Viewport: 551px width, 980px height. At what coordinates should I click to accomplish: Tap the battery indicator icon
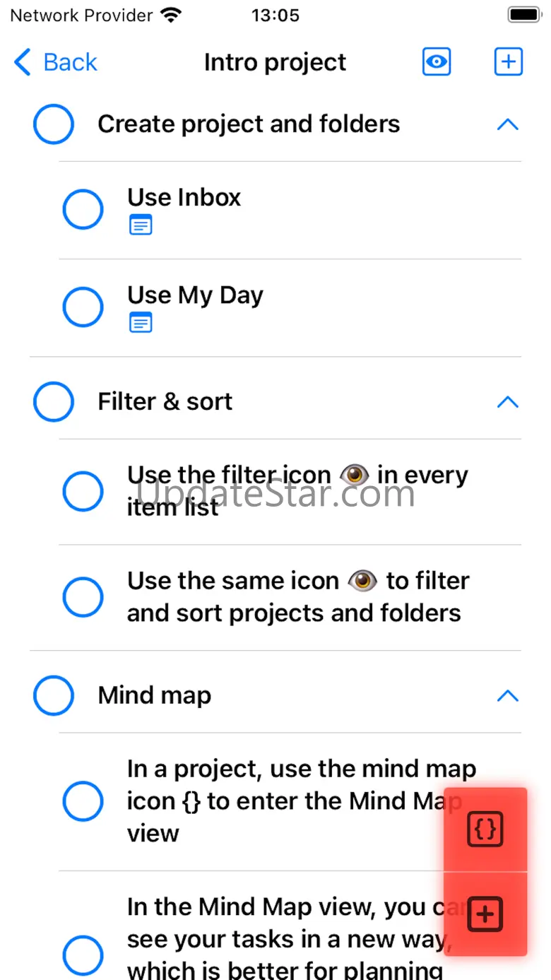click(525, 15)
